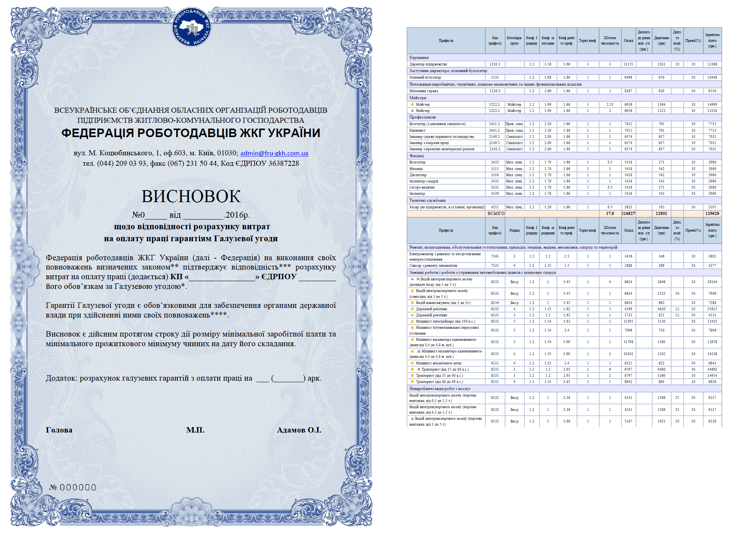
Task: Click gray icon beside second Майстер row
Action: [412, 111]
